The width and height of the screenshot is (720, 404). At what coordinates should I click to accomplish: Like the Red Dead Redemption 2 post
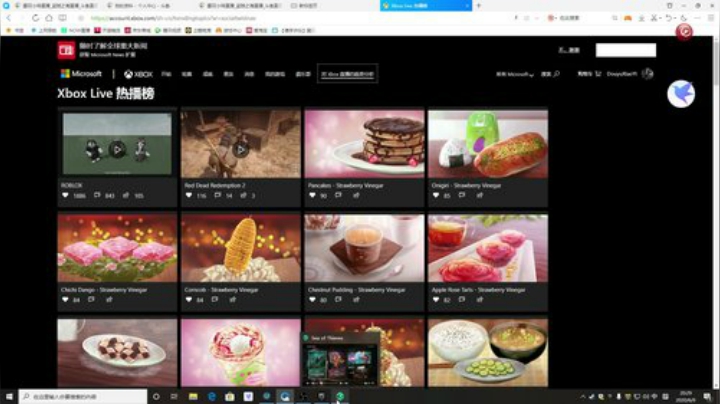pos(189,196)
